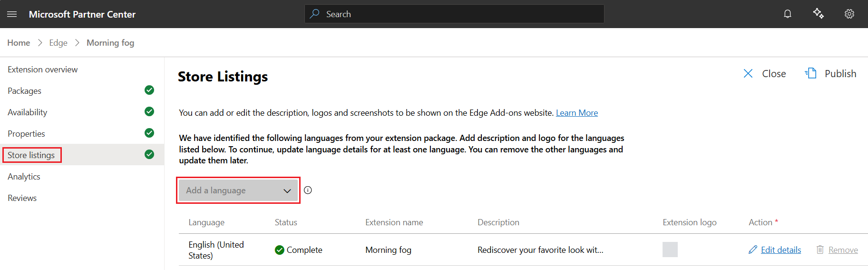The height and width of the screenshot is (270, 868).
Task: Click the Microsoft Partner Center title
Action: tap(82, 14)
